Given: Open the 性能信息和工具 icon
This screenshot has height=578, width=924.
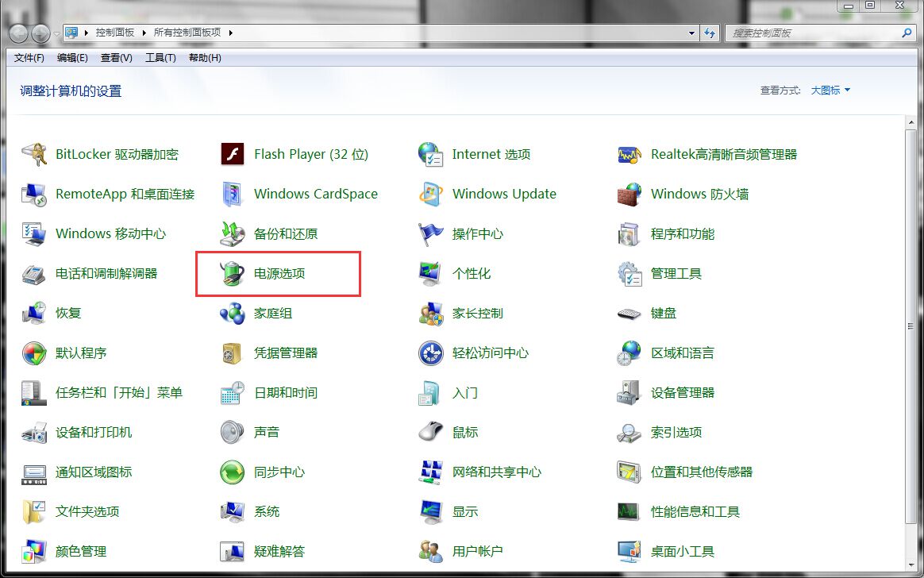Looking at the screenshot, I should point(629,512).
